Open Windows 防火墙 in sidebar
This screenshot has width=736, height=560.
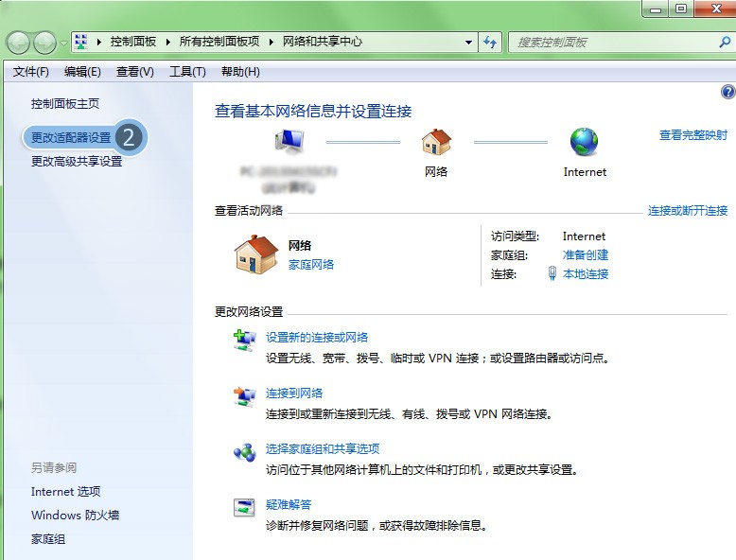75,516
